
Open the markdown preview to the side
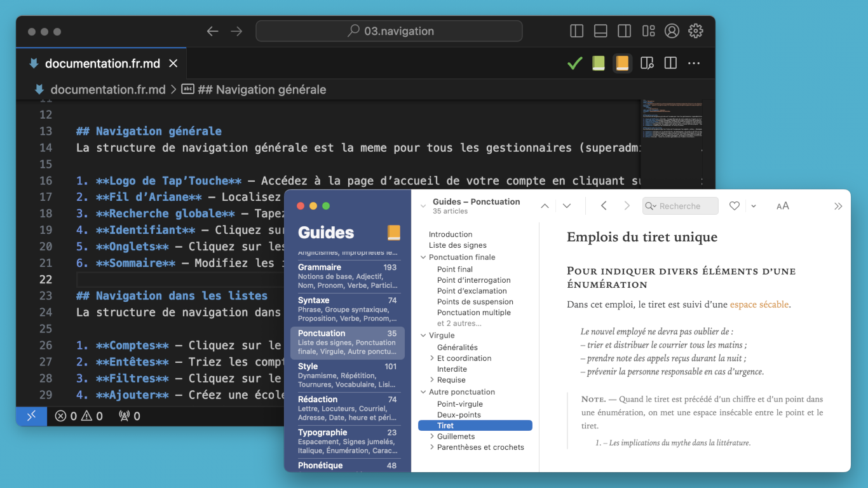tap(647, 64)
